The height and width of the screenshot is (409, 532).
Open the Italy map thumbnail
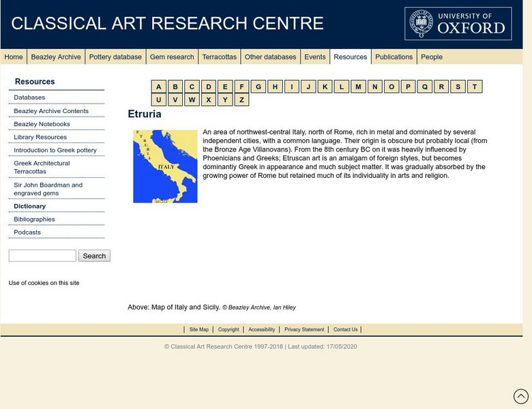(165, 166)
